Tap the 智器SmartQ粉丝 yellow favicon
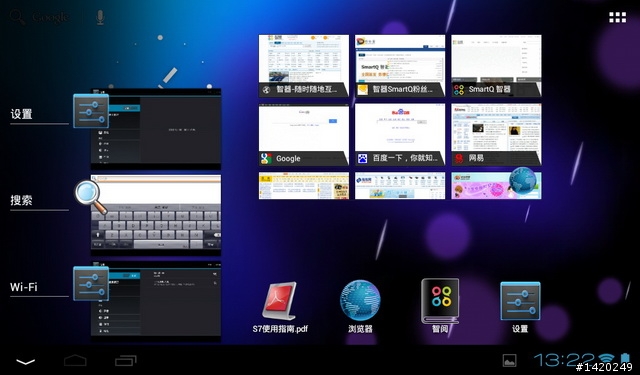The image size is (640, 375). pos(362,90)
